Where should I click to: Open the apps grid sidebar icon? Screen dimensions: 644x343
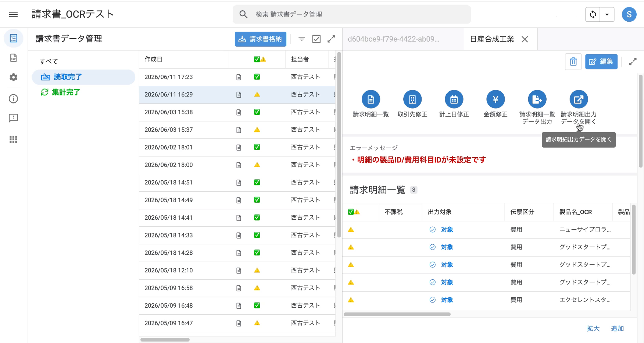(14, 139)
